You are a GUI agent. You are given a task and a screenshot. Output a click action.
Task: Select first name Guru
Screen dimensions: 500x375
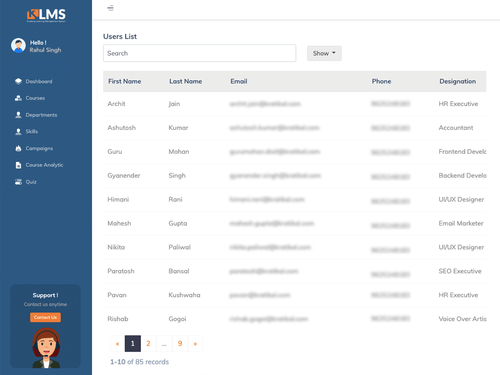(x=115, y=152)
